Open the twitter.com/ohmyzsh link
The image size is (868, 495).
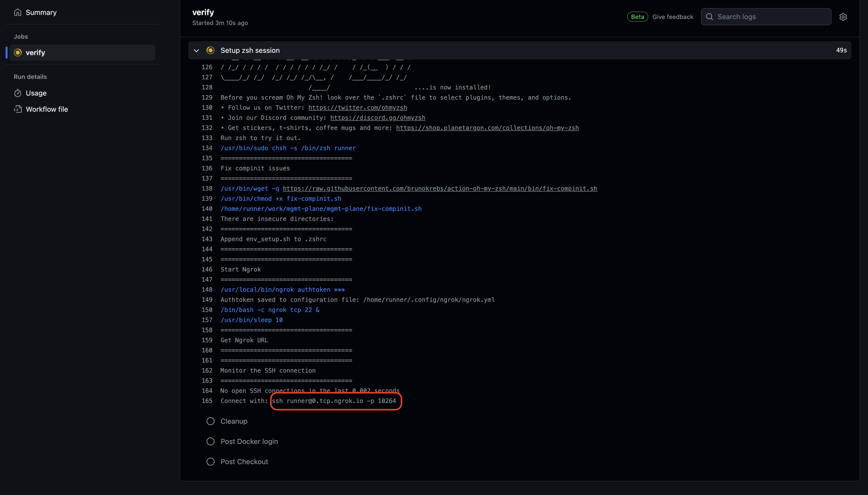click(357, 107)
